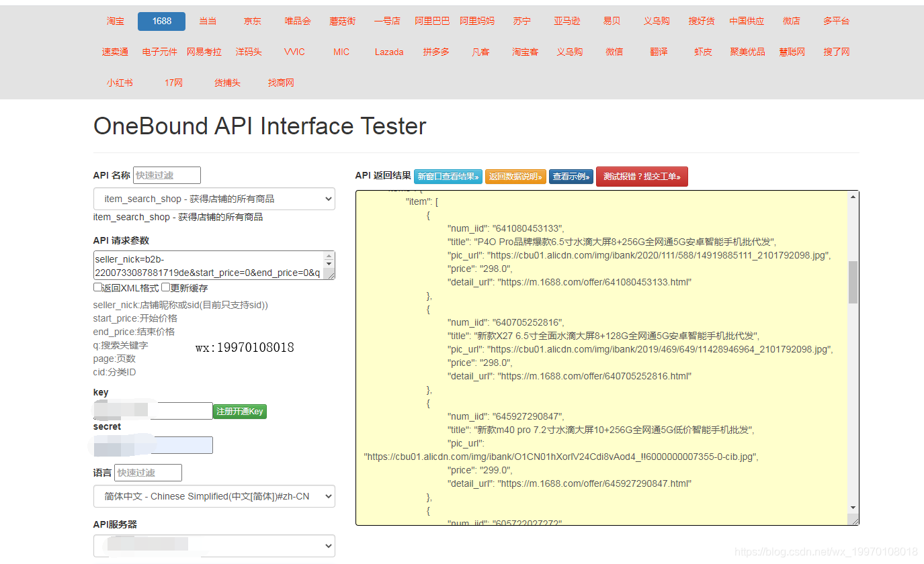The height and width of the screenshot is (564, 924).
Task: Select the 翻译 tab
Action: 659,52
